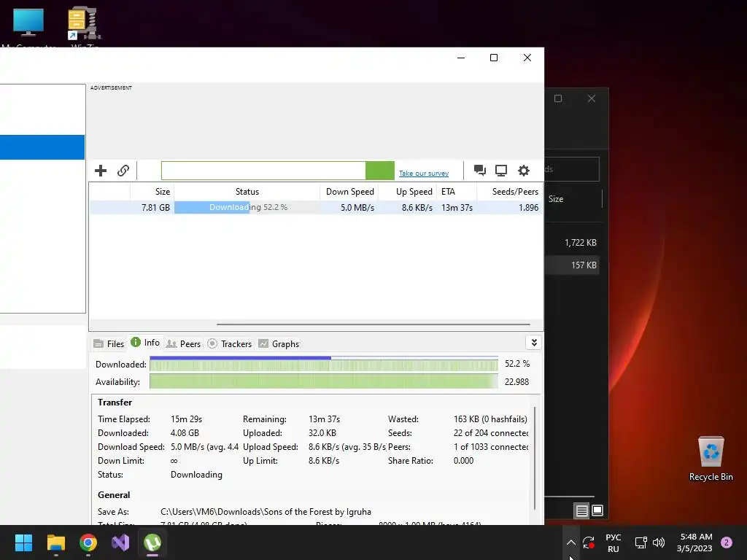Switch to the Graphs tab
This screenshot has height=560, width=747.
click(x=279, y=344)
